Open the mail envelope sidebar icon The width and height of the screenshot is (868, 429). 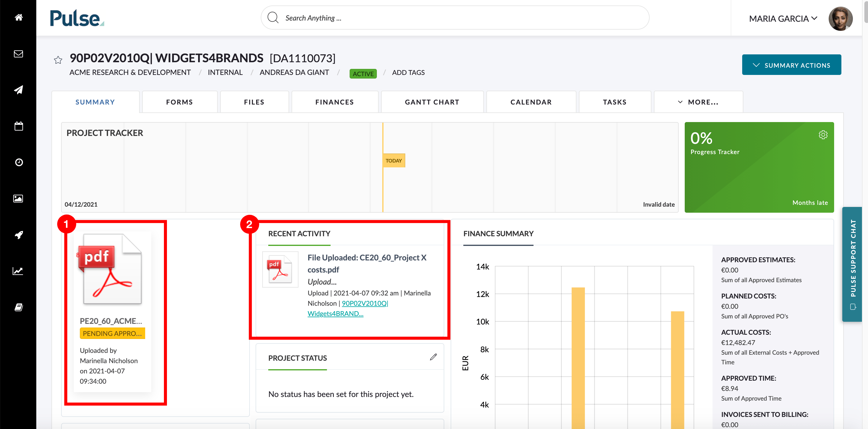pyautogui.click(x=18, y=54)
